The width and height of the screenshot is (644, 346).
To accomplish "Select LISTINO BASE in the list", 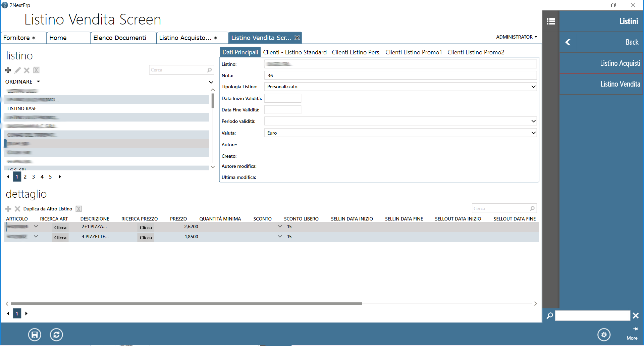I will [106, 108].
